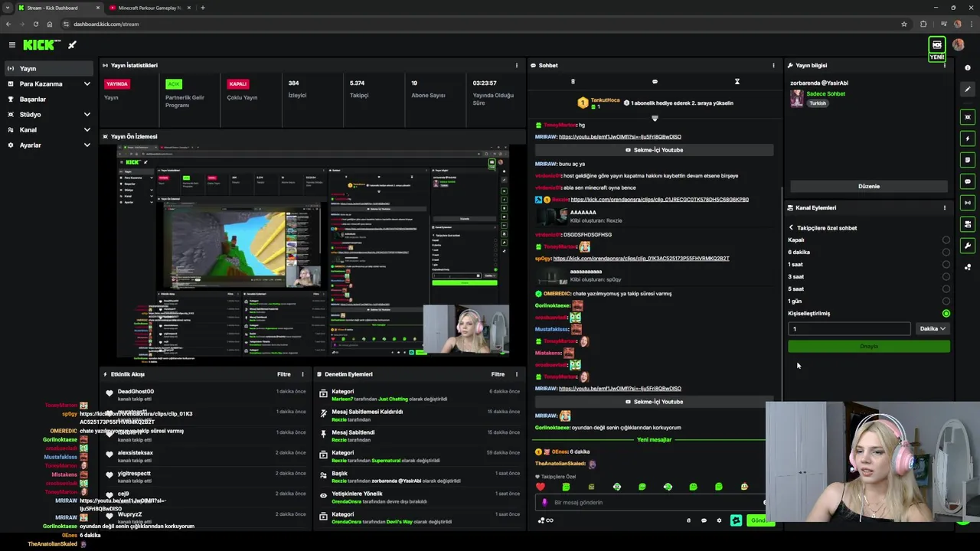Open a new browser tab

[202, 8]
